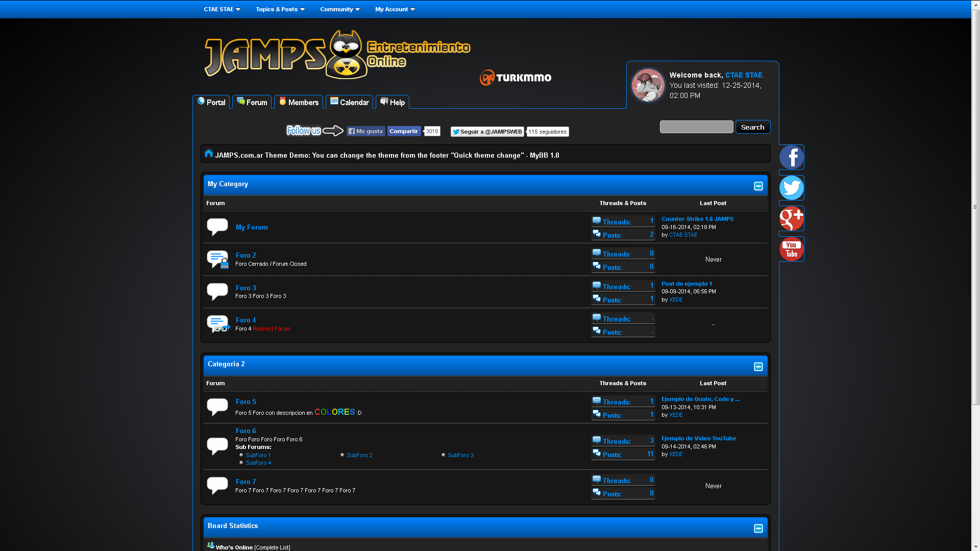Open the Google Plus sidebar icon
This screenshot has height=551, width=980.
(791, 218)
